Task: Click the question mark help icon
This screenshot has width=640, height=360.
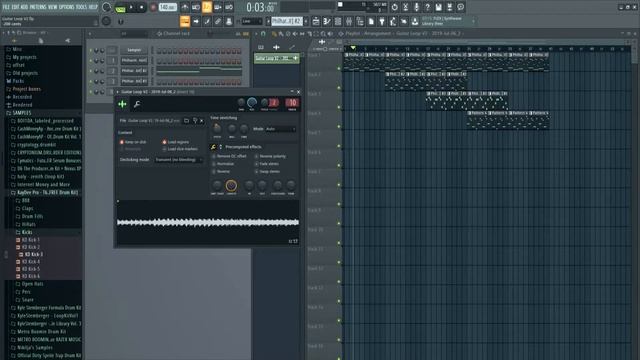Action: 427,7
